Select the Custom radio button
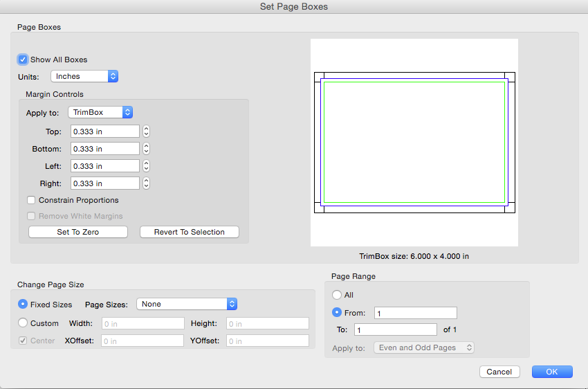This screenshot has height=389, width=588. (23, 323)
